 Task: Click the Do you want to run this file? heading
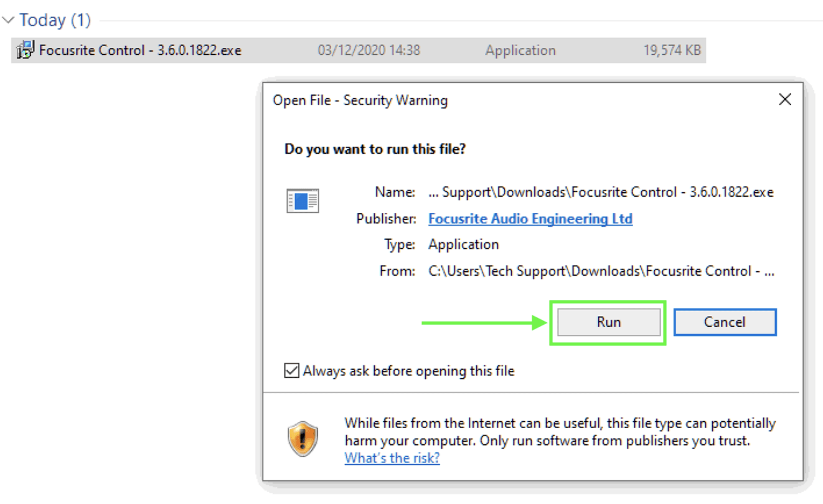pos(375,149)
